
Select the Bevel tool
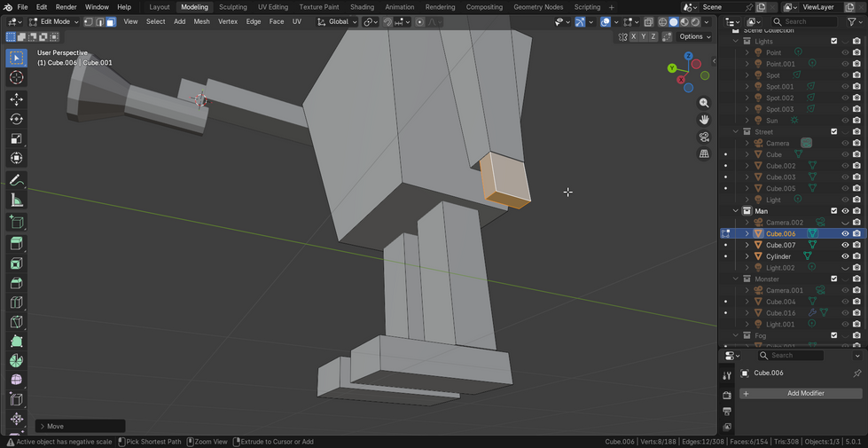pyautogui.click(x=17, y=283)
